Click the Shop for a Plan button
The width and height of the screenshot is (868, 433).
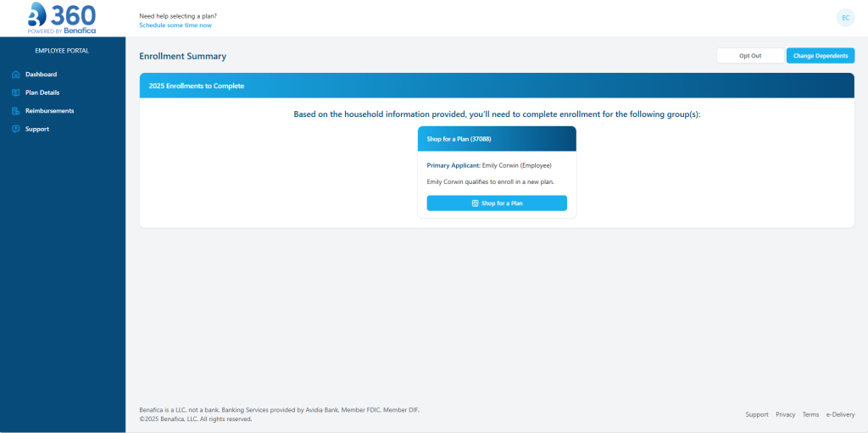tap(497, 203)
